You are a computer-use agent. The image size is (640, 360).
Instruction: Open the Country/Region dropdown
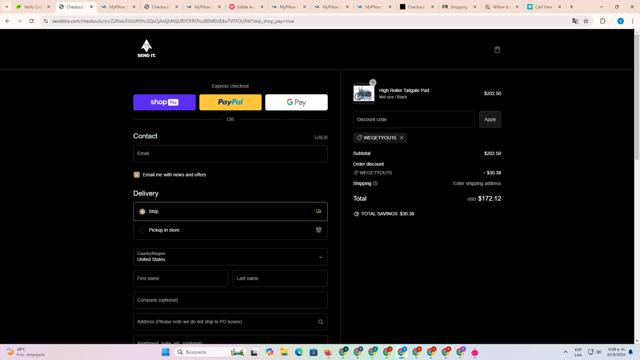click(x=230, y=257)
